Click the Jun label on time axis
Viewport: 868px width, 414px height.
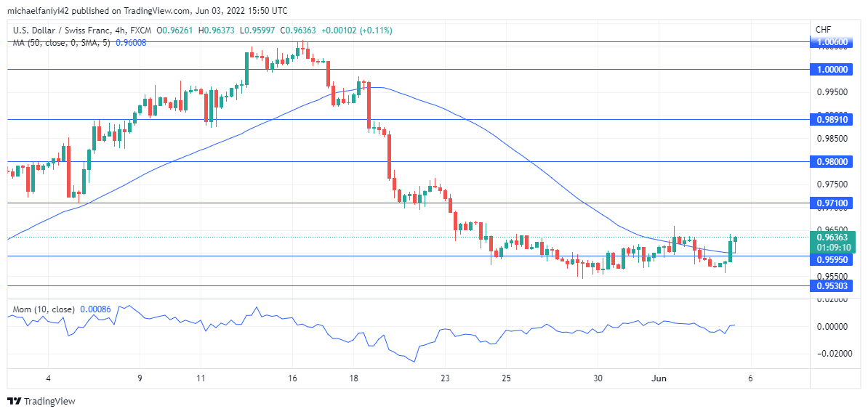click(658, 378)
